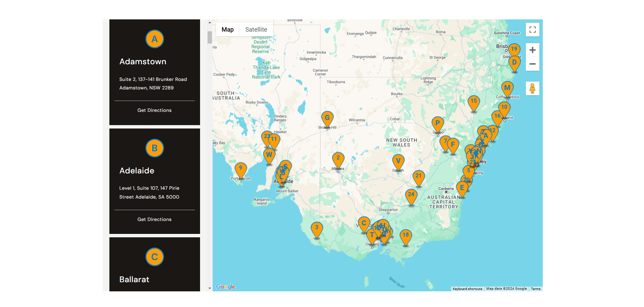Select the Street View pegman
This screenshot has height=307, width=644.
click(532, 88)
